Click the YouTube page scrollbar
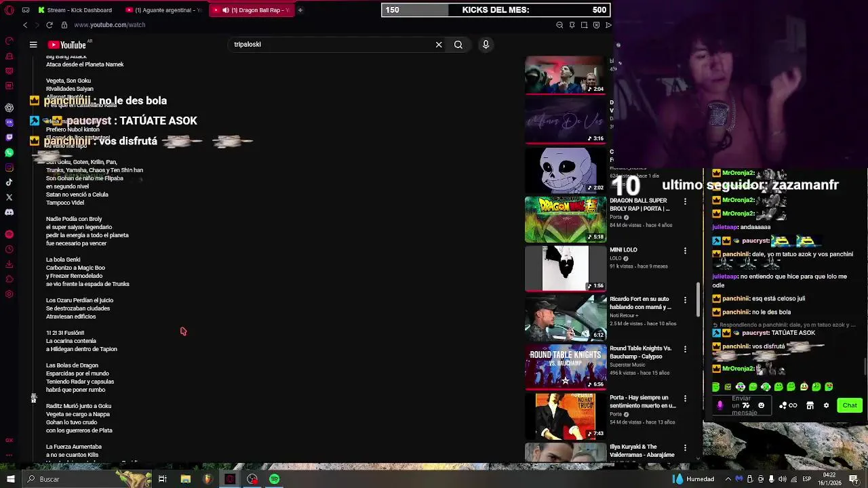 [x=698, y=300]
